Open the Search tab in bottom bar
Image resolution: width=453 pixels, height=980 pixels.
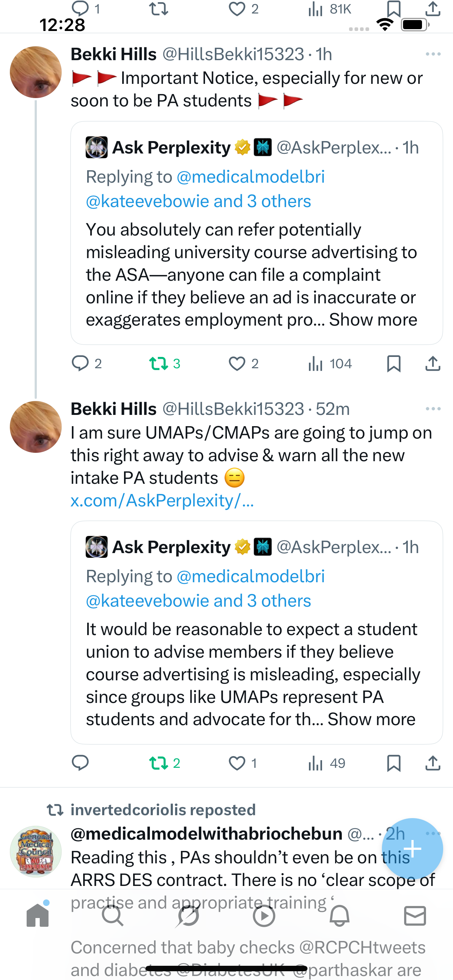(x=113, y=915)
